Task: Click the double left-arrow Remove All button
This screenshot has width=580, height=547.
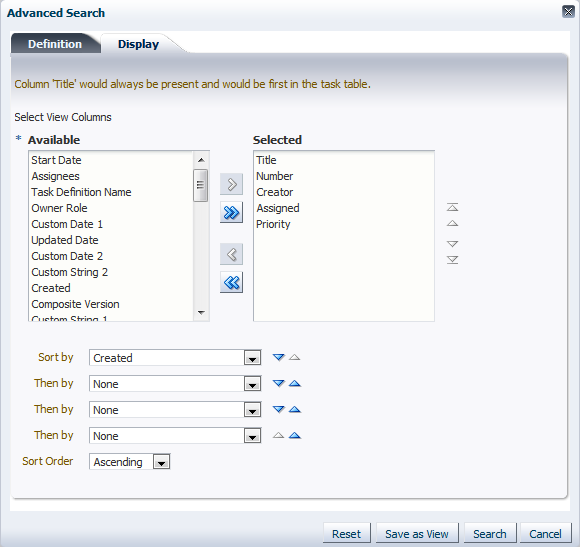Action: click(x=231, y=283)
